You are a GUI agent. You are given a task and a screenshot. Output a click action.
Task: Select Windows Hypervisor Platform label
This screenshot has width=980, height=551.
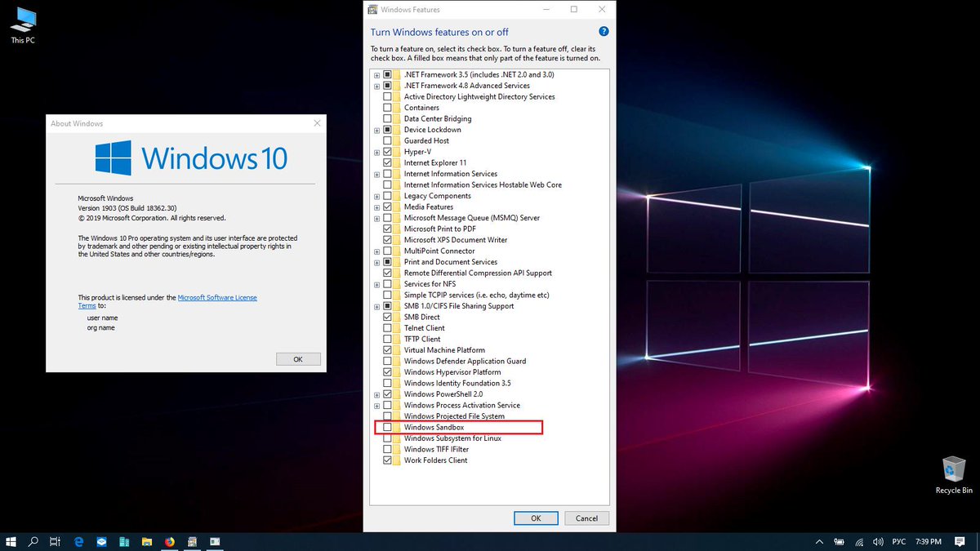(453, 372)
